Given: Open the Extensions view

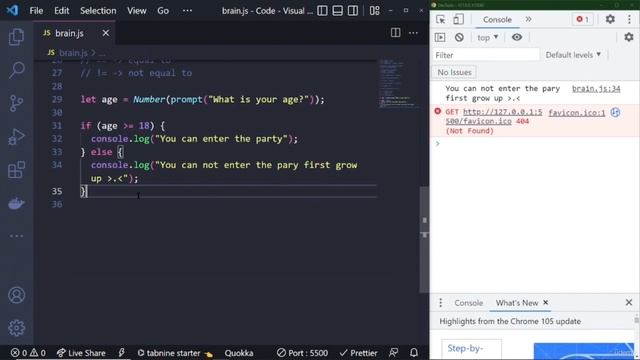Looking at the screenshot, I should tap(16, 170).
